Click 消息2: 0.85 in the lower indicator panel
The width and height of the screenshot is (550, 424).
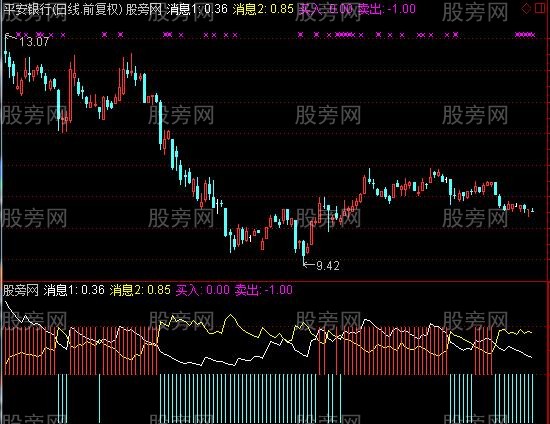pyautogui.click(x=140, y=290)
